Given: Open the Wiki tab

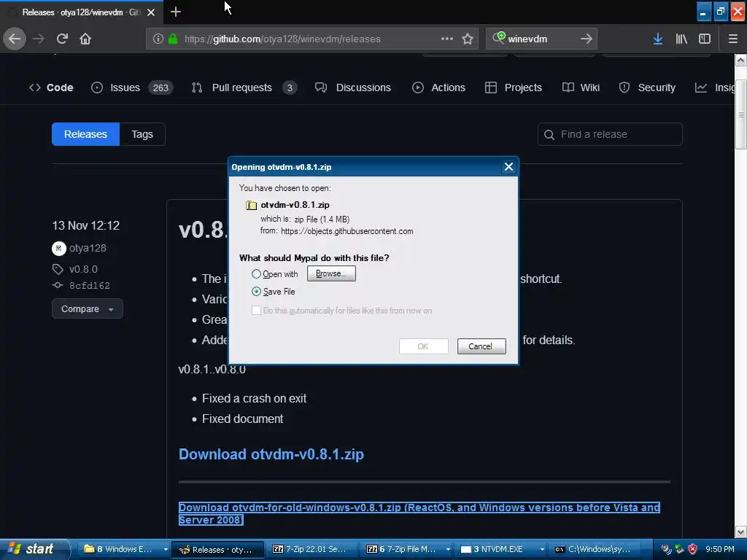Looking at the screenshot, I should [x=581, y=87].
